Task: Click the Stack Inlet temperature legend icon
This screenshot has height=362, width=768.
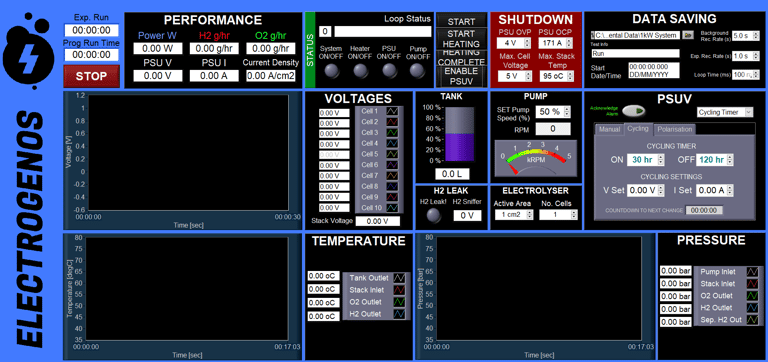Action: [400, 290]
